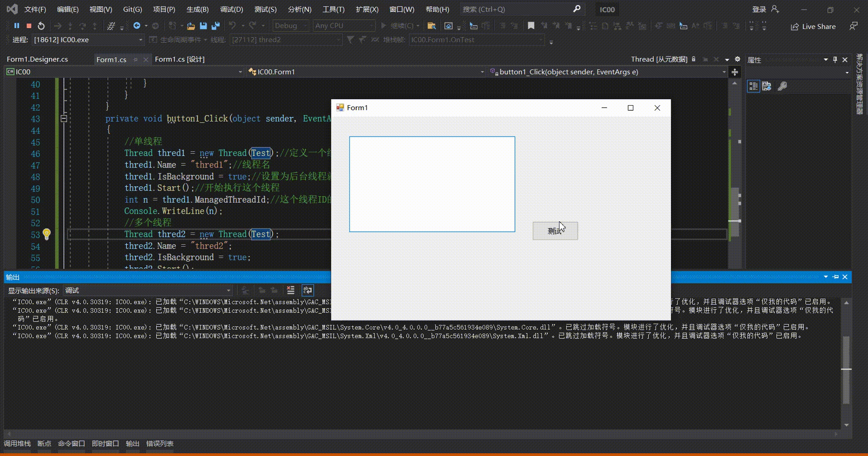Screen dimensions: 868x456
Task: Click the bookmark icon in the toolbar
Action: click(x=531, y=26)
